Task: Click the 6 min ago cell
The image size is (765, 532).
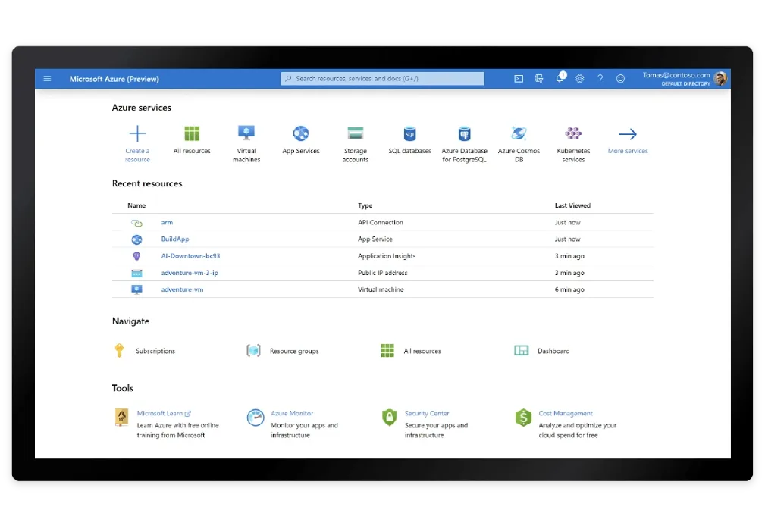Action: click(569, 289)
